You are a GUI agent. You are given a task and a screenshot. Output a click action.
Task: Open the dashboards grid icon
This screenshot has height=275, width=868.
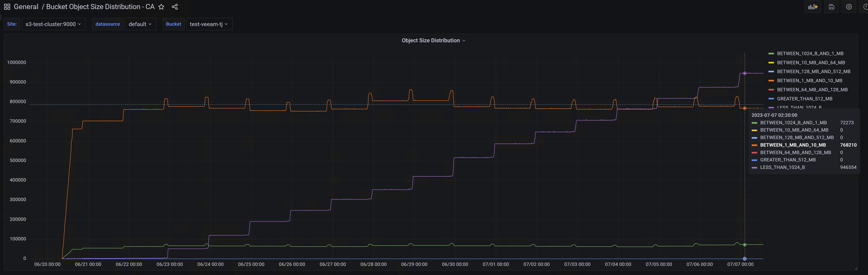(7, 7)
